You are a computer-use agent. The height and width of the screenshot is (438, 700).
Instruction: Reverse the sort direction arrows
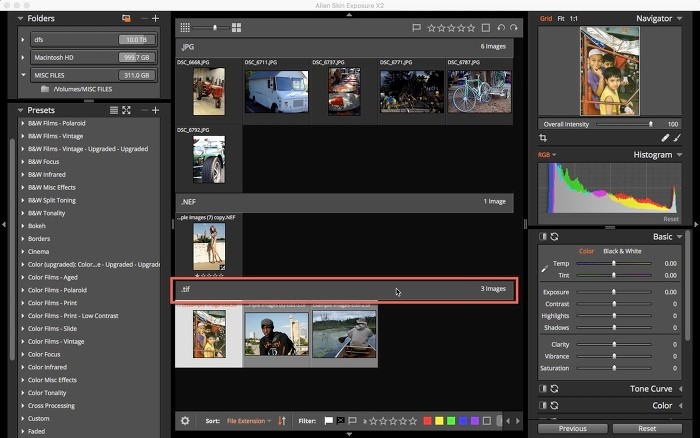pyautogui.click(x=281, y=421)
